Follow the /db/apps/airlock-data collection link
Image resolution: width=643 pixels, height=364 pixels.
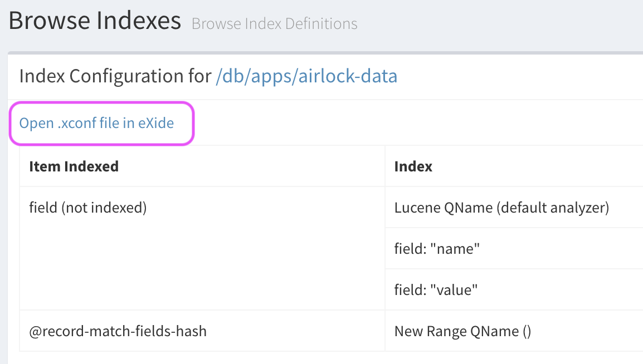pos(306,76)
